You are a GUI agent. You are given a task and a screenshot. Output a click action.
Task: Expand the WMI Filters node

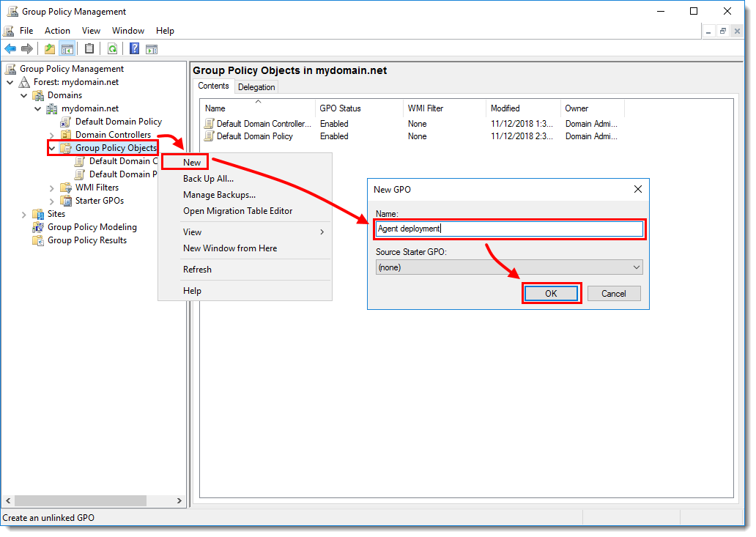(x=52, y=188)
